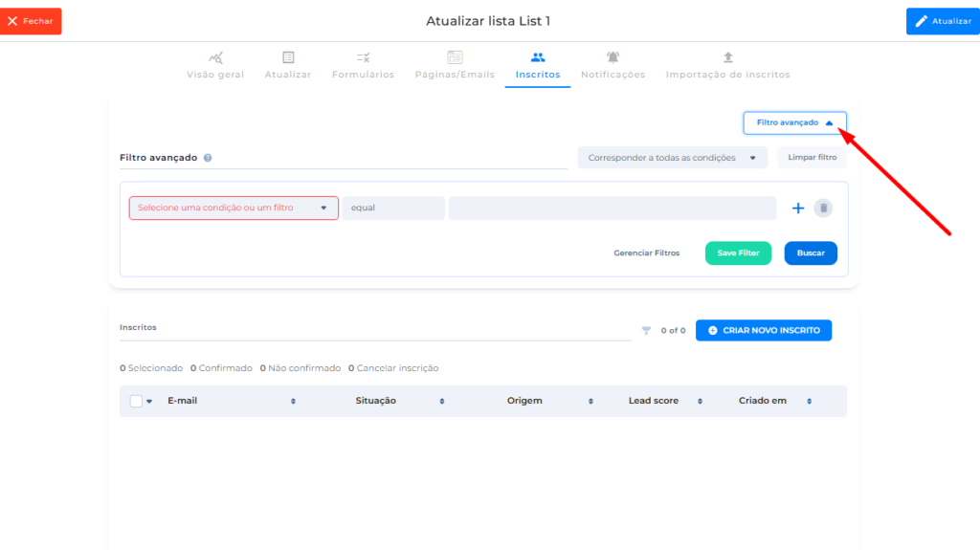980x550 pixels.
Task: Open 'Selecione uma condição ou um filtro' dropdown
Action: pyautogui.click(x=234, y=209)
